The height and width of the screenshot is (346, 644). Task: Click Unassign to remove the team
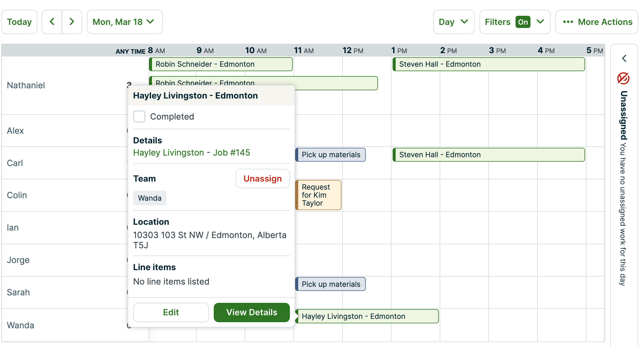(262, 179)
